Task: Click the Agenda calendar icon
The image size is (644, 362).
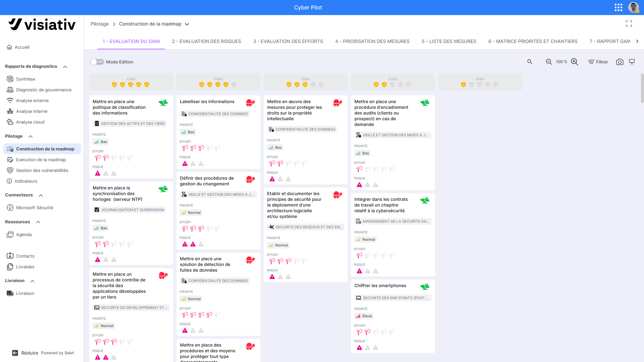Action: pos(10,234)
